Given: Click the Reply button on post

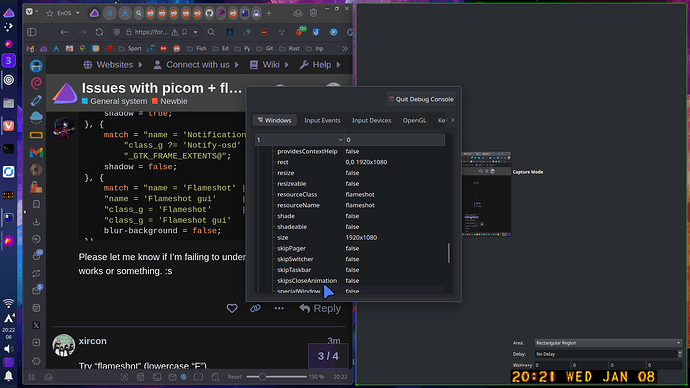Looking at the screenshot, I should click(320, 308).
